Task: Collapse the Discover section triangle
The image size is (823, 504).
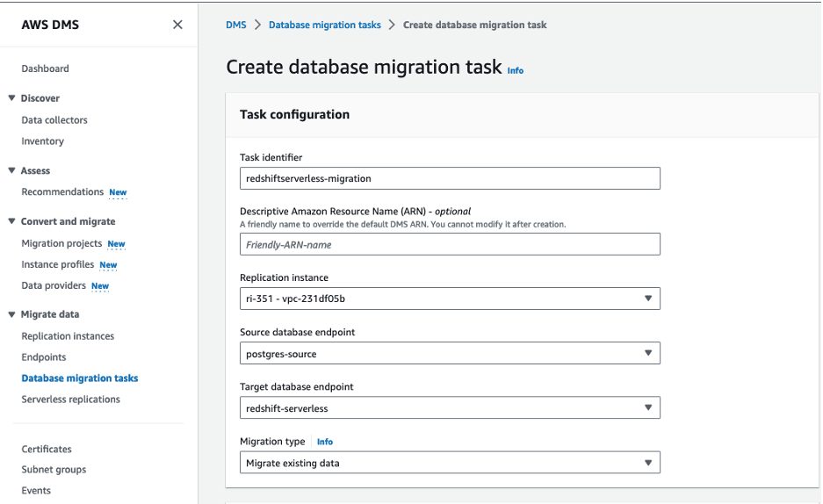Action: [x=11, y=98]
